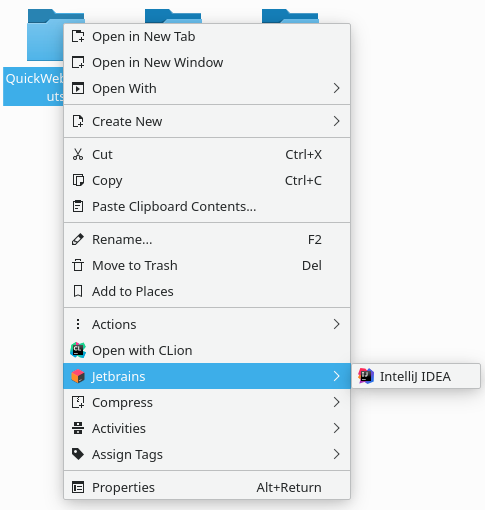
Task: Click the Properties list icon
Action: coord(78,487)
